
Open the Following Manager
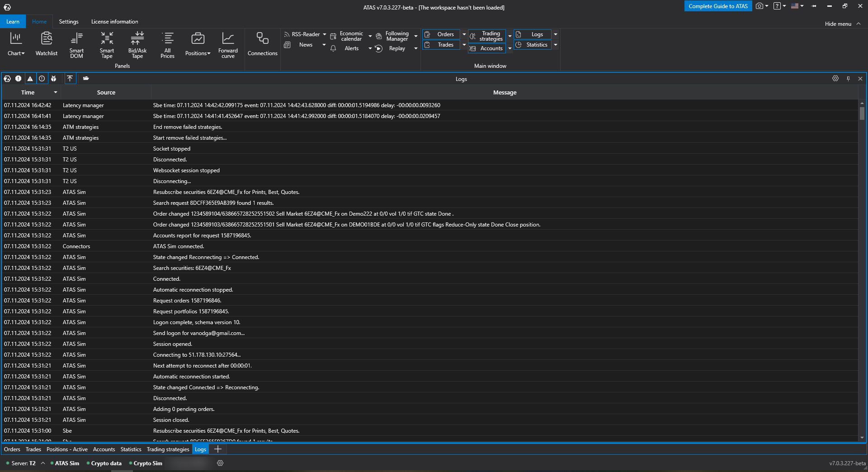(393, 36)
